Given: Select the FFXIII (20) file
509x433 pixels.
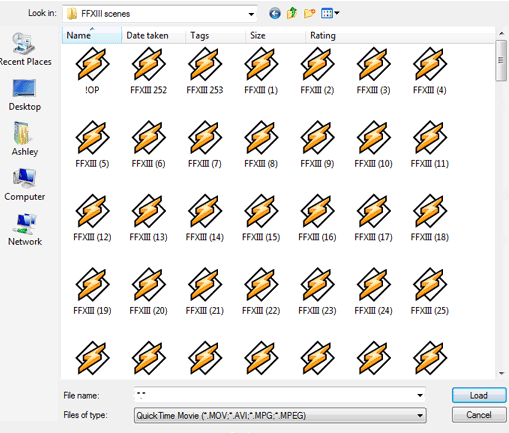Looking at the screenshot, I should [x=148, y=292].
